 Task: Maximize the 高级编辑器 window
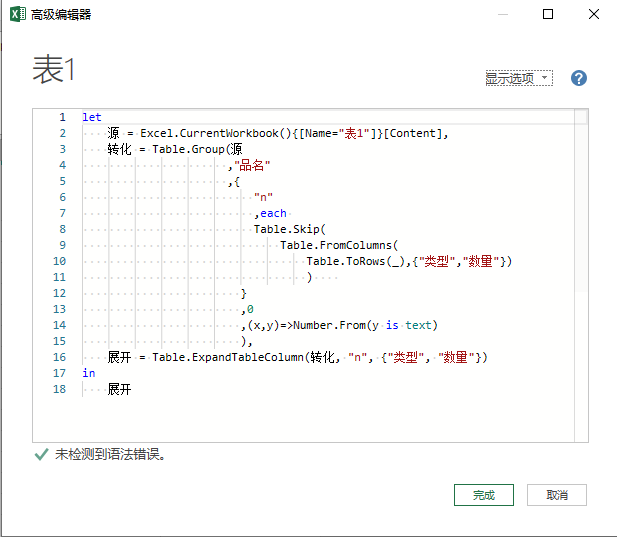click(x=548, y=14)
